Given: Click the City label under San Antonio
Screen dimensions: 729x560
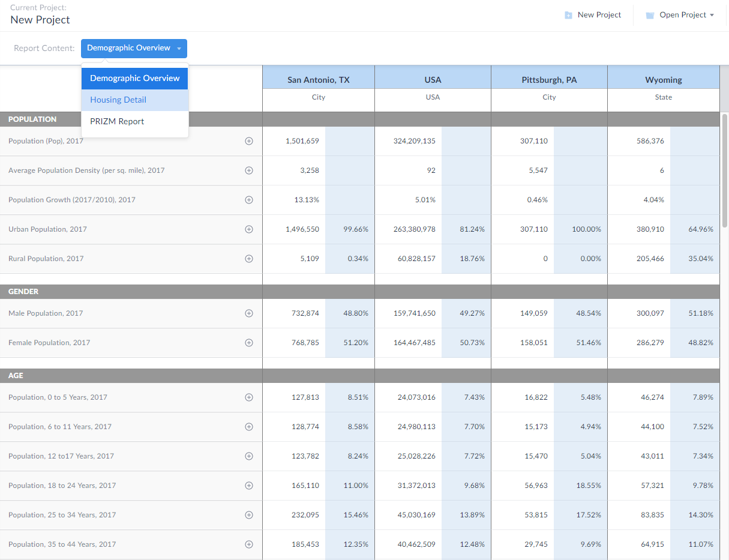Looking at the screenshot, I should [319, 97].
